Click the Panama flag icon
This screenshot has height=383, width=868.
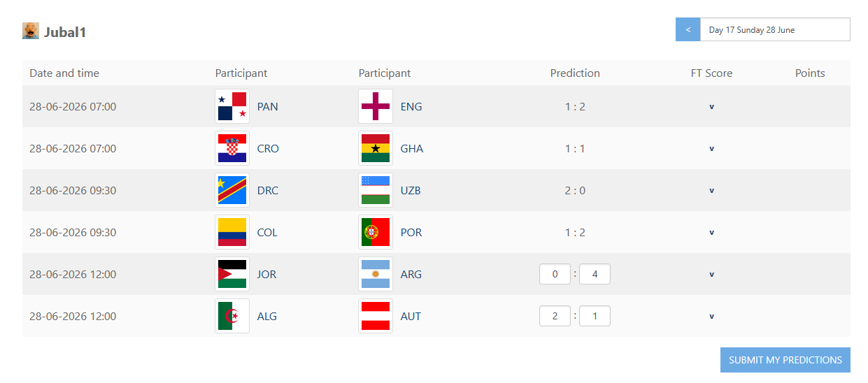[232, 106]
